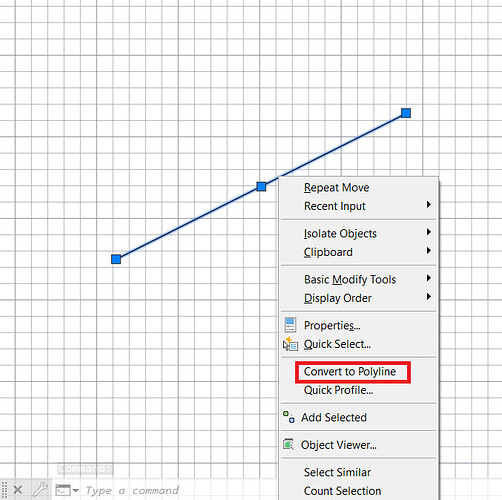Image resolution: width=502 pixels, height=500 pixels.
Task: Open recent commands dropdown arrow
Action: [76, 490]
